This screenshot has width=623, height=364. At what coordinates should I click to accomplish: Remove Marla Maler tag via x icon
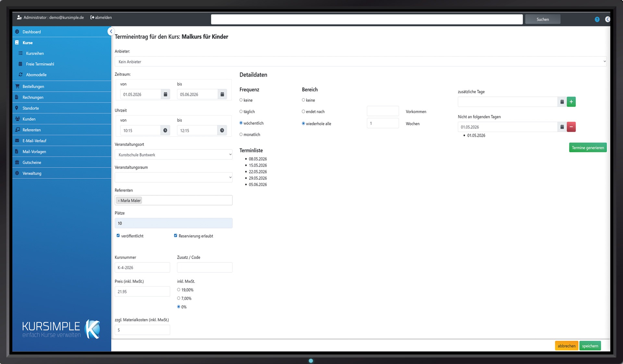[119, 201]
